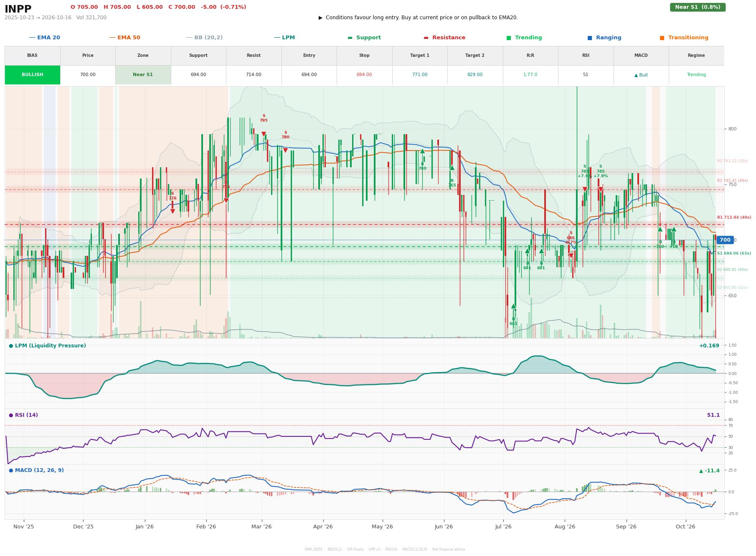The width and height of the screenshot is (756, 556).
Task: Toggle the EMA 20 legend entry
Action: [x=44, y=38]
